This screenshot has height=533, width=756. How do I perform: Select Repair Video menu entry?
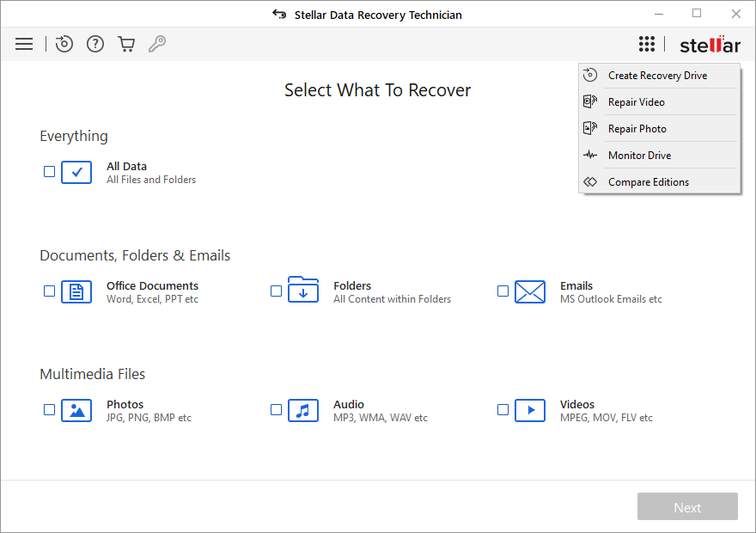[659, 101]
